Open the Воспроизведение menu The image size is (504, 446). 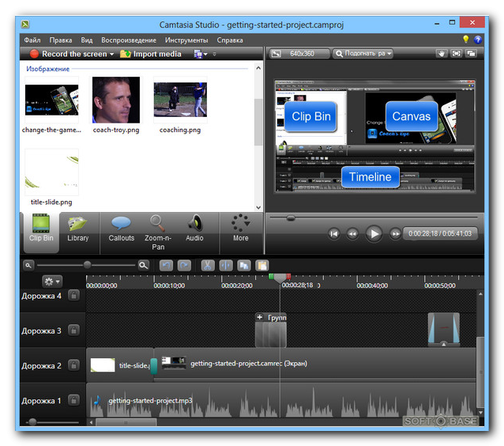click(129, 40)
